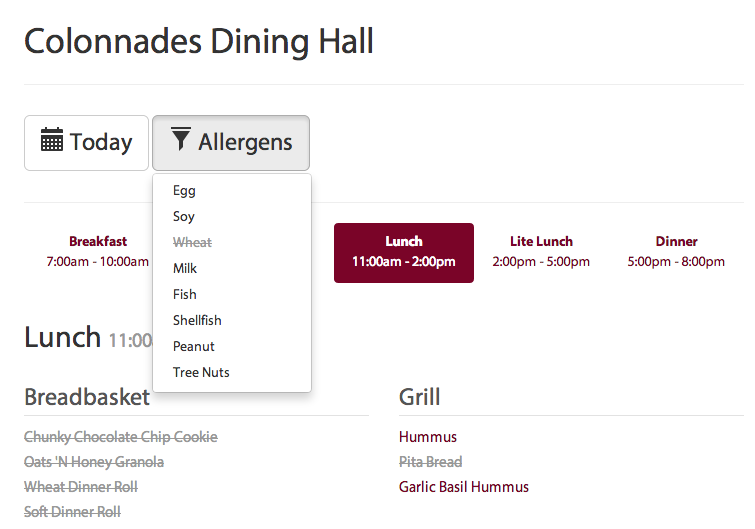Switch to the Lite Lunch tab
755x529 pixels.
click(x=541, y=252)
